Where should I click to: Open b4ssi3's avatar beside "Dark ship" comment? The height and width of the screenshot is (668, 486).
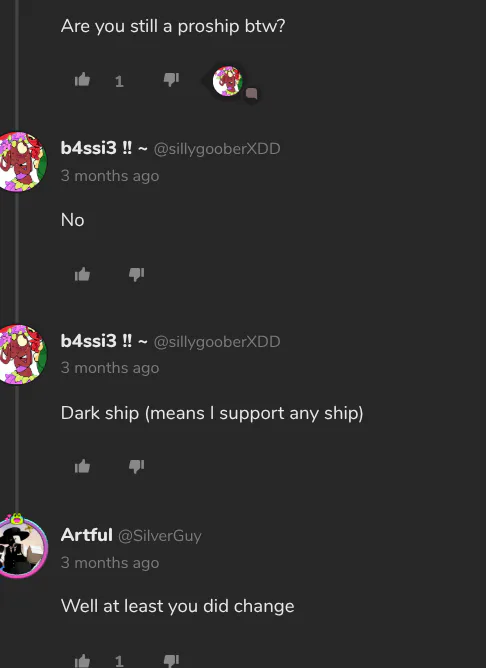pyautogui.click(x=21, y=354)
